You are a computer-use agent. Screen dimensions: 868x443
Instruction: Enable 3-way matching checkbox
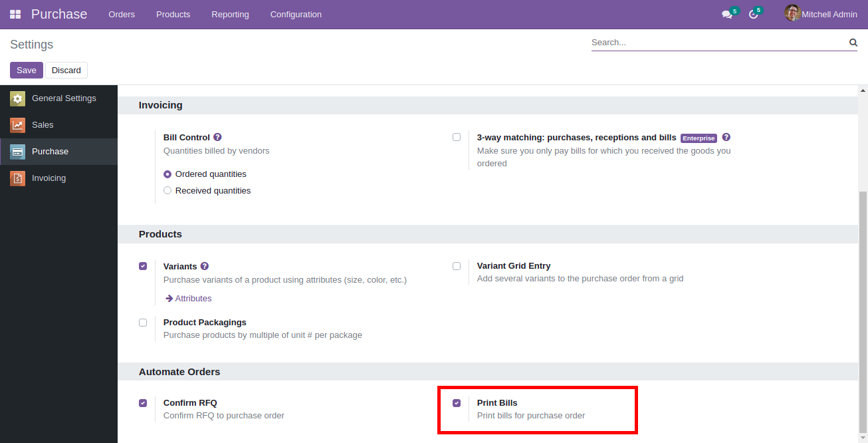[457, 137]
